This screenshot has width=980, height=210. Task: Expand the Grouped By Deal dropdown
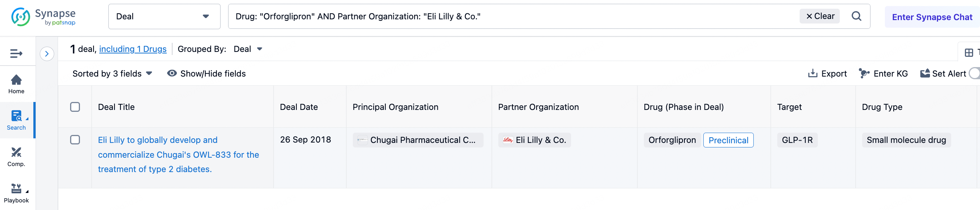[248, 49]
